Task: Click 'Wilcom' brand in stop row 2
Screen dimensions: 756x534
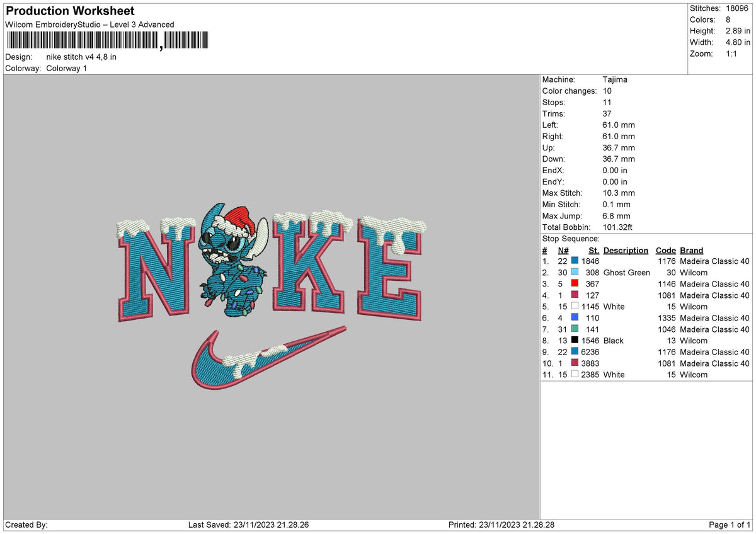Action: click(694, 273)
